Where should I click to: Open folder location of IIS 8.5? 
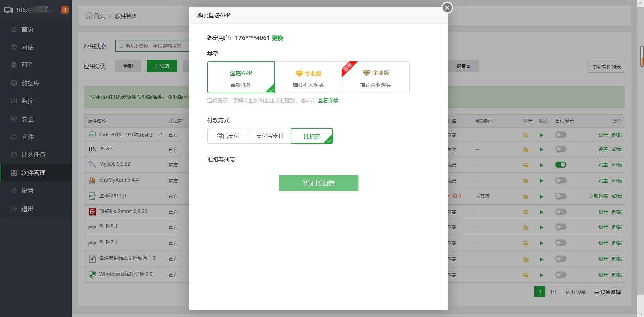(x=526, y=150)
